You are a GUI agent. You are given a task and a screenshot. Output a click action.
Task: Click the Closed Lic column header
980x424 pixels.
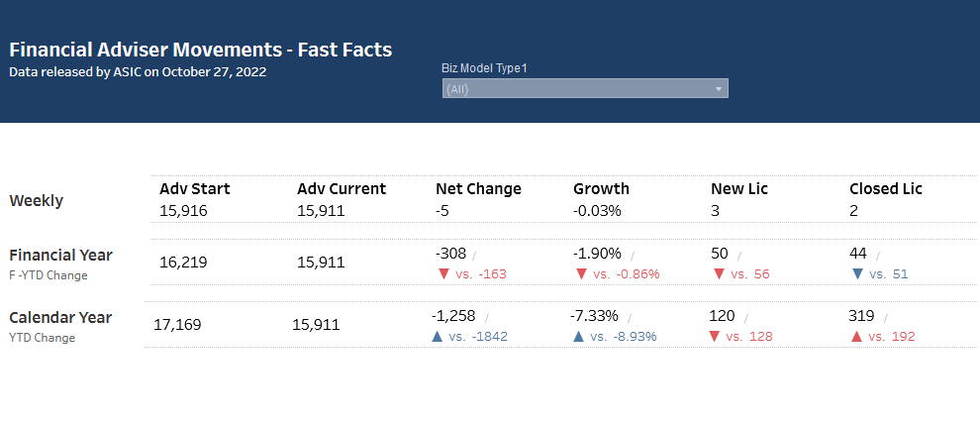click(885, 189)
